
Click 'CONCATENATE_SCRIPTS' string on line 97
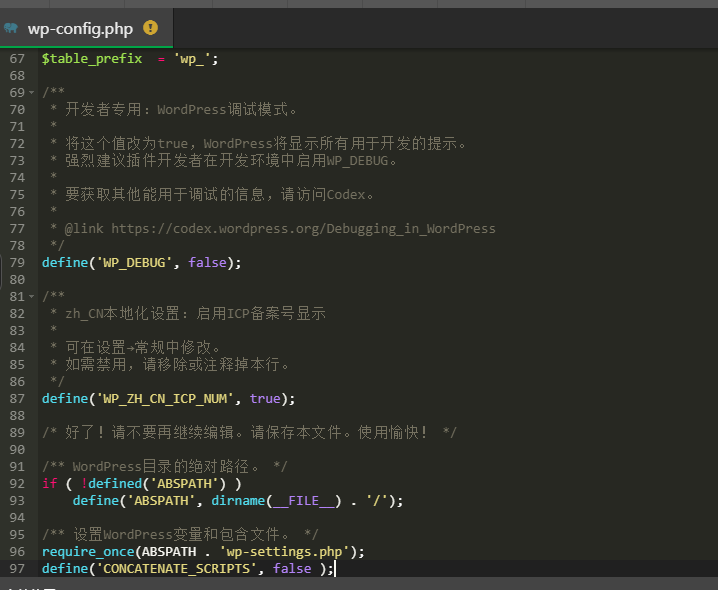(x=176, y=569)
